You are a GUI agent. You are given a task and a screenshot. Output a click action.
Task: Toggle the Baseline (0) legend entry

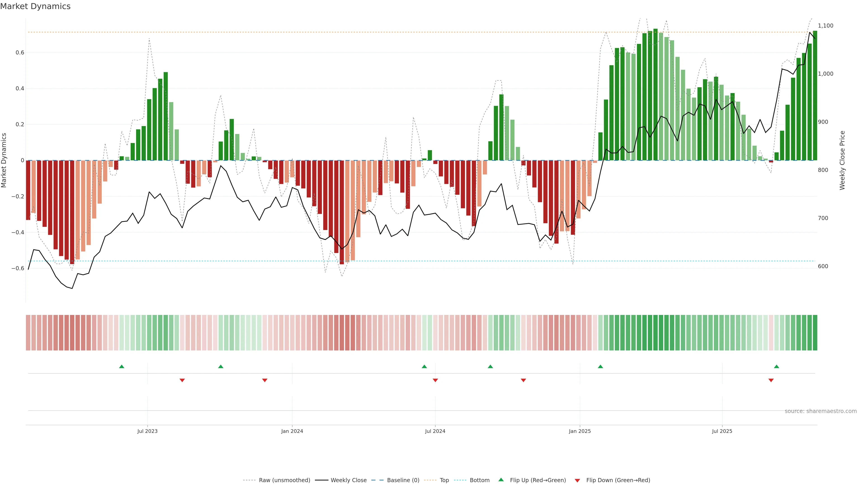tap(403, 480)
